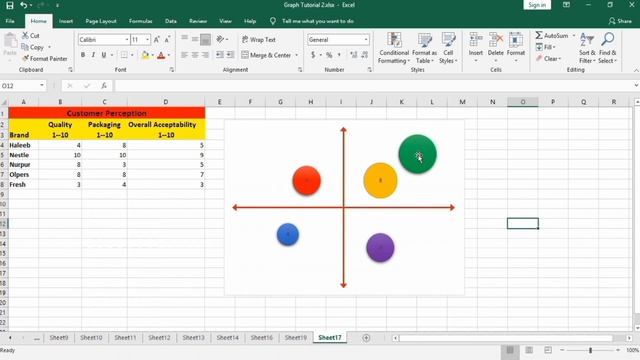The height and width of the screenshot is (360, 640).
Task: Apply the percent style
Action: 329,55
